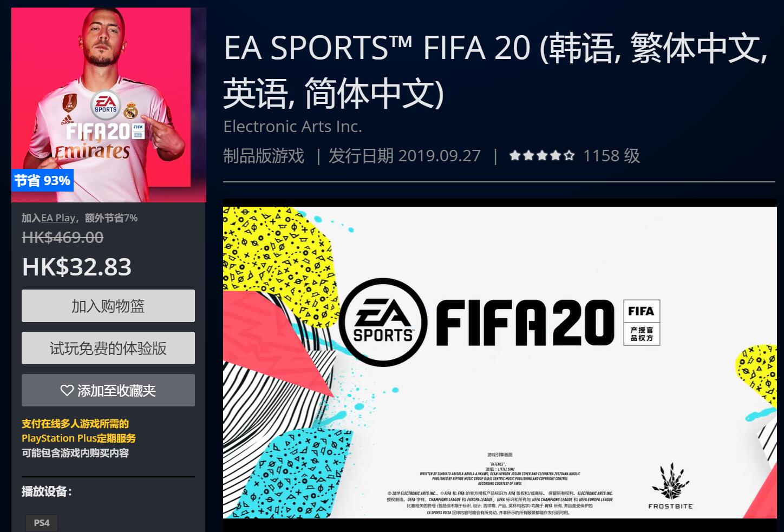
Task: Click the release date 2019.09.27
Action: (440, 156)
